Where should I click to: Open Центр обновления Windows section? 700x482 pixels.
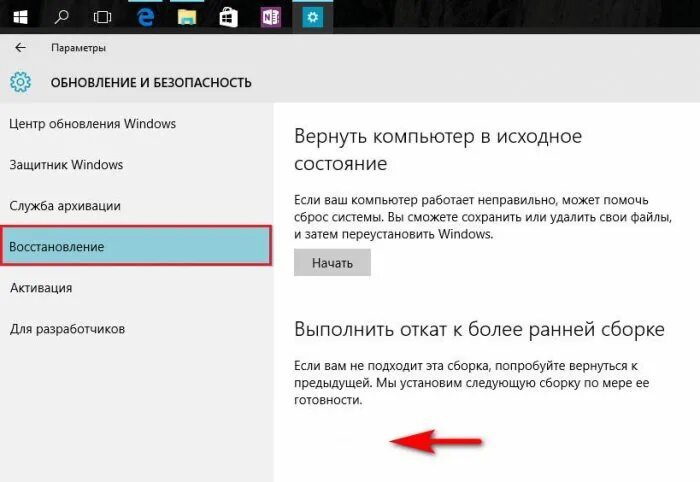click(x=92, y=124)
